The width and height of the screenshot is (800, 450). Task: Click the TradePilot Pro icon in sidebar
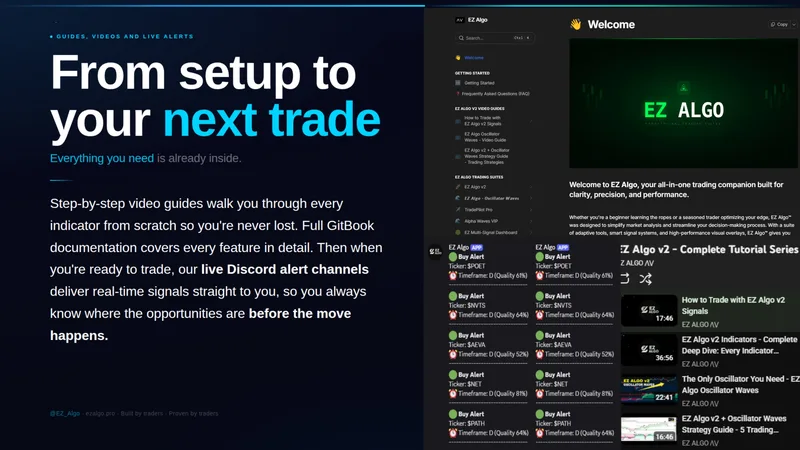458,210
